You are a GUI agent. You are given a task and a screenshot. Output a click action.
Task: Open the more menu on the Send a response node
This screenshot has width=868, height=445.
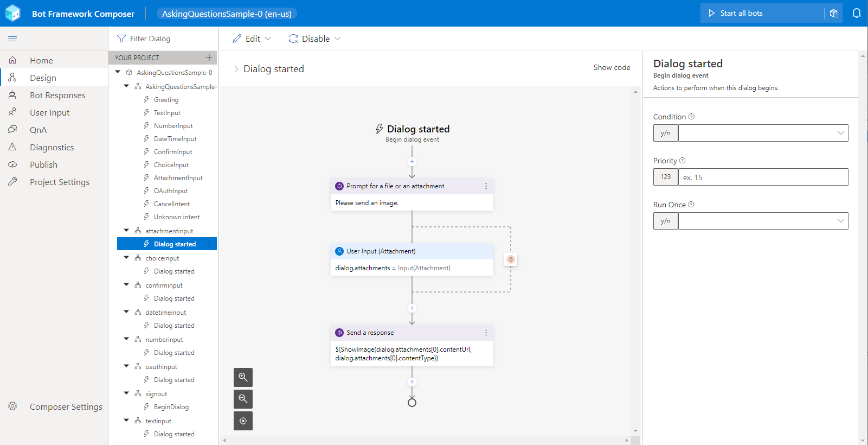click(x=486, y=333)
